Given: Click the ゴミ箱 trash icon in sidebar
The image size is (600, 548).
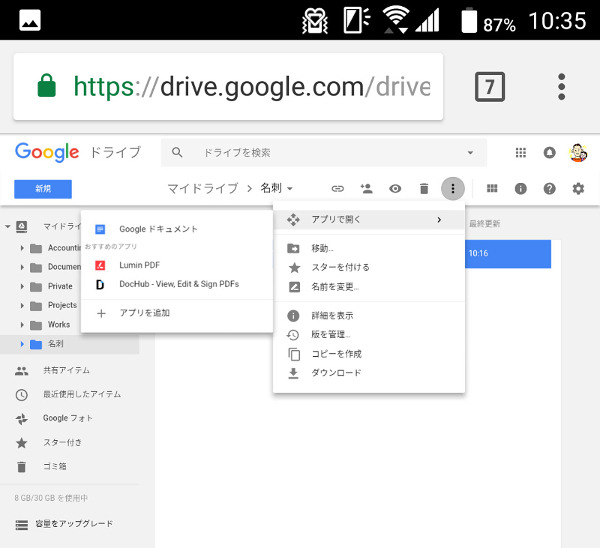Looking at the screenshot, I should pyautogui.click(x=21, y=467).
